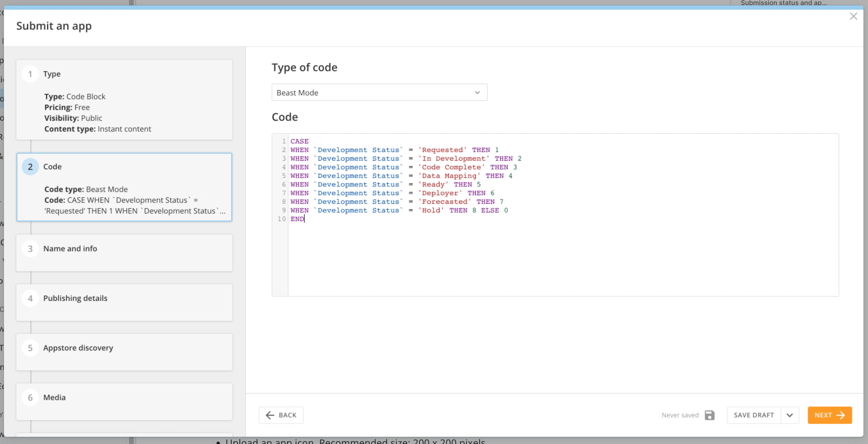This screenshot has height=444, width=868.
Task: Click the 'Submit an app' dialog title
Action: (x=54, y=26)
